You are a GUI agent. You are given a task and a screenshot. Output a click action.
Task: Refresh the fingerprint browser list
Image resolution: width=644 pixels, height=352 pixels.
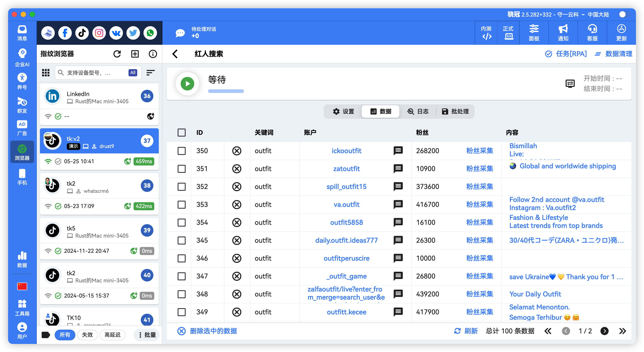click(117, 54)
